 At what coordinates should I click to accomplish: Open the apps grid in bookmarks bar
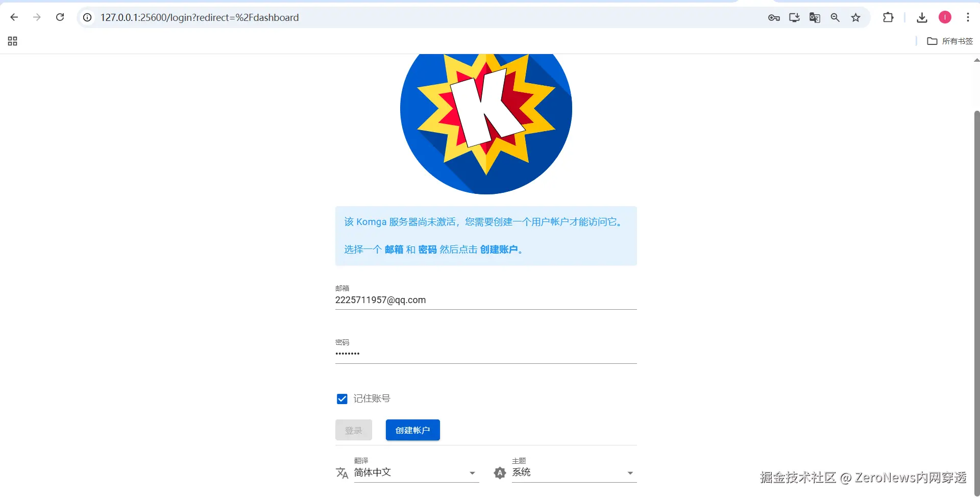click(x=13, y=41)
